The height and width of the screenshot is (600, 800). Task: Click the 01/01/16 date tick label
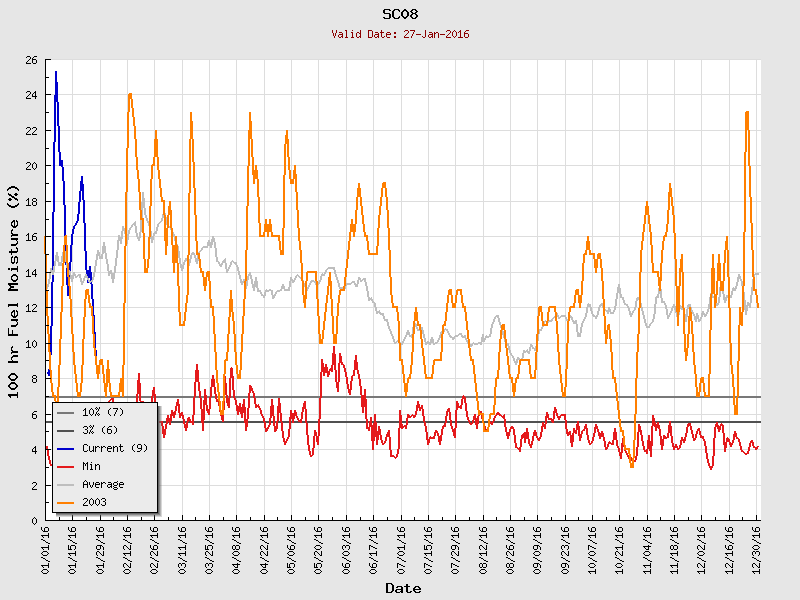click(47, 549)
